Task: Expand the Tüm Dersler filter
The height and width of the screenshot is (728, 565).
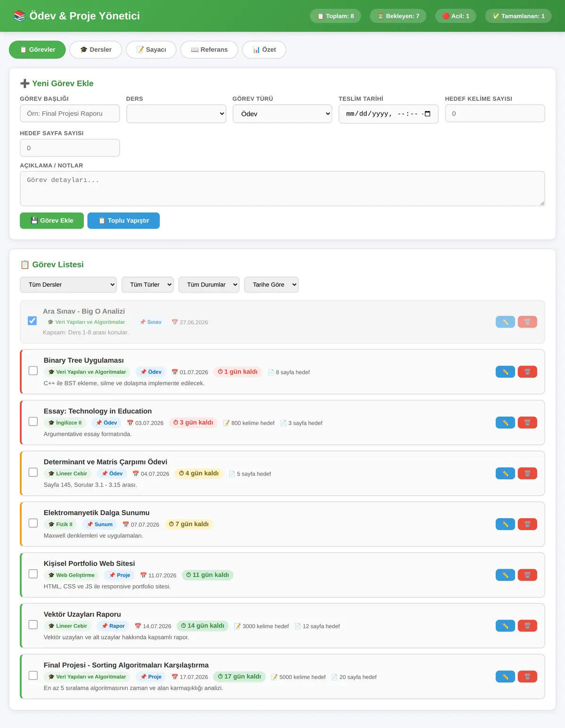Action: (68, 285)
